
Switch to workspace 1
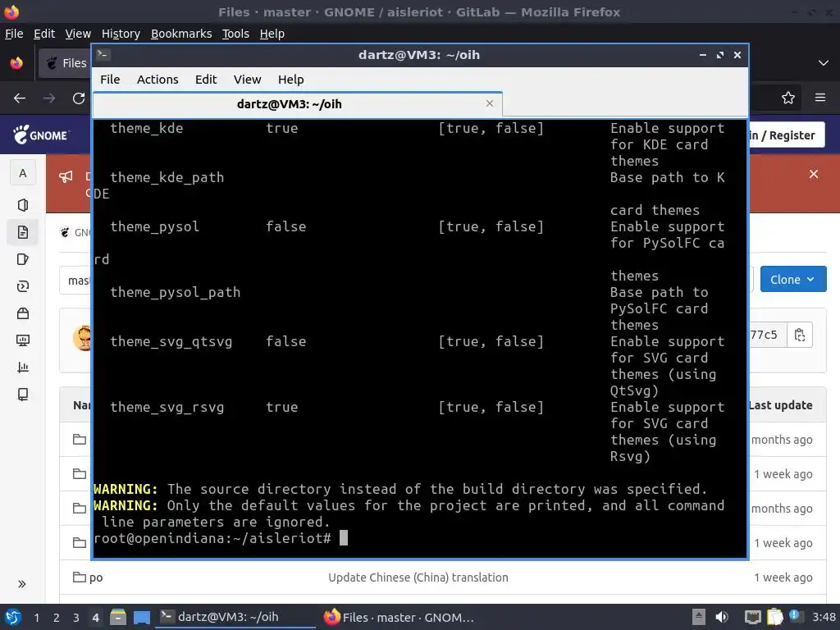36,618
